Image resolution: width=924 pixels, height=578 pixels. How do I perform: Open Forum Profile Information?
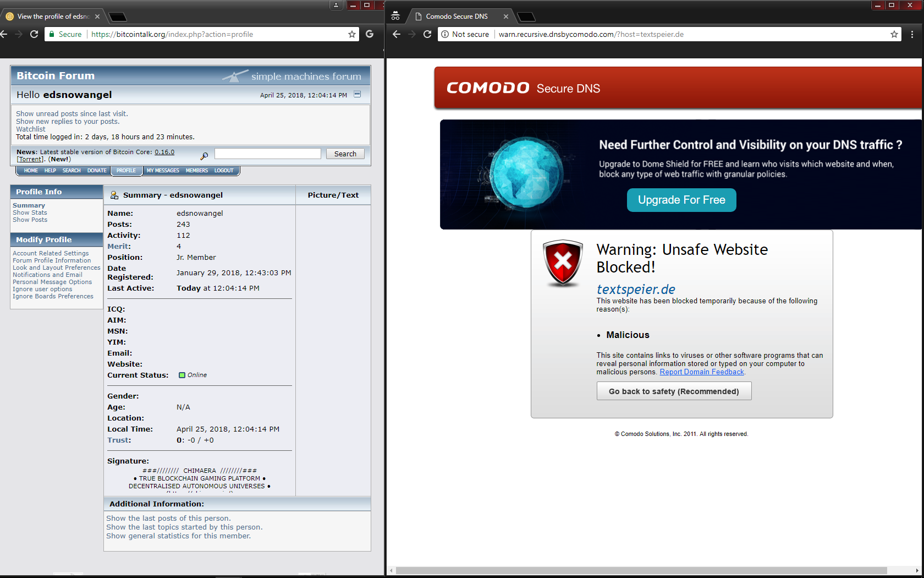52,260
